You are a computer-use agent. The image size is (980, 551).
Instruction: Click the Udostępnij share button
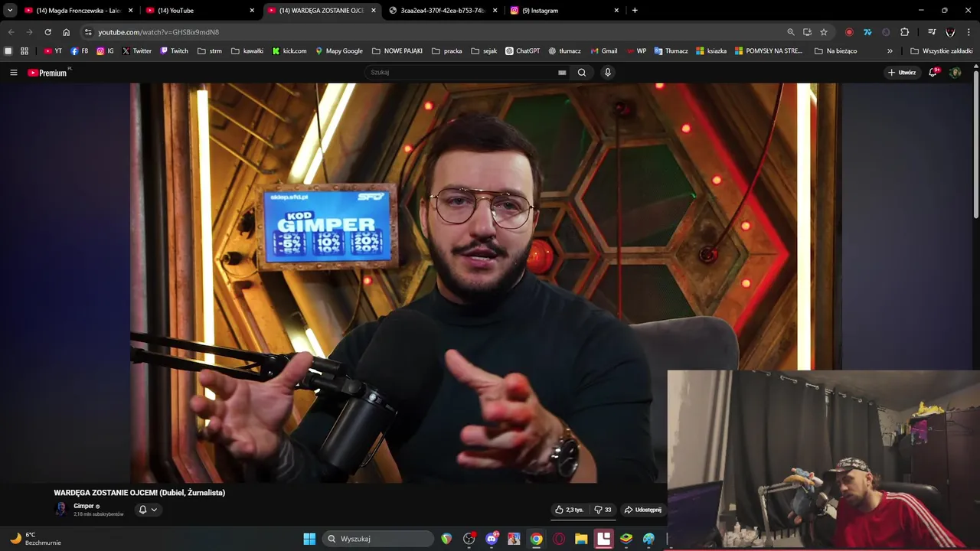(643, 510)
